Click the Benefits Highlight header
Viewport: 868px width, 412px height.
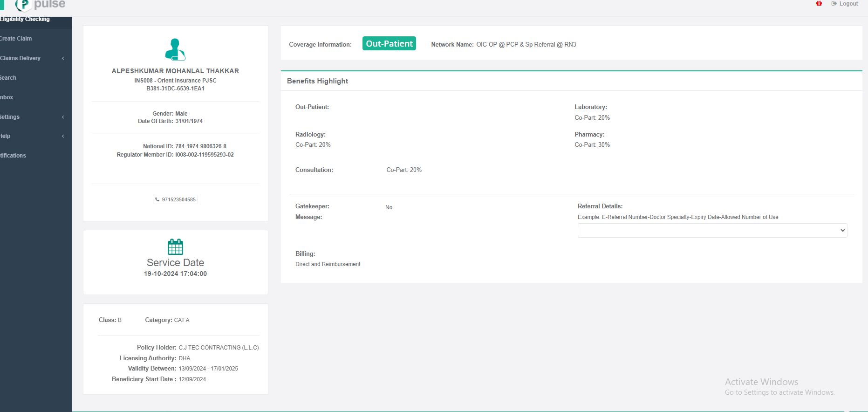pyautogui.click(x=317, y=81)
